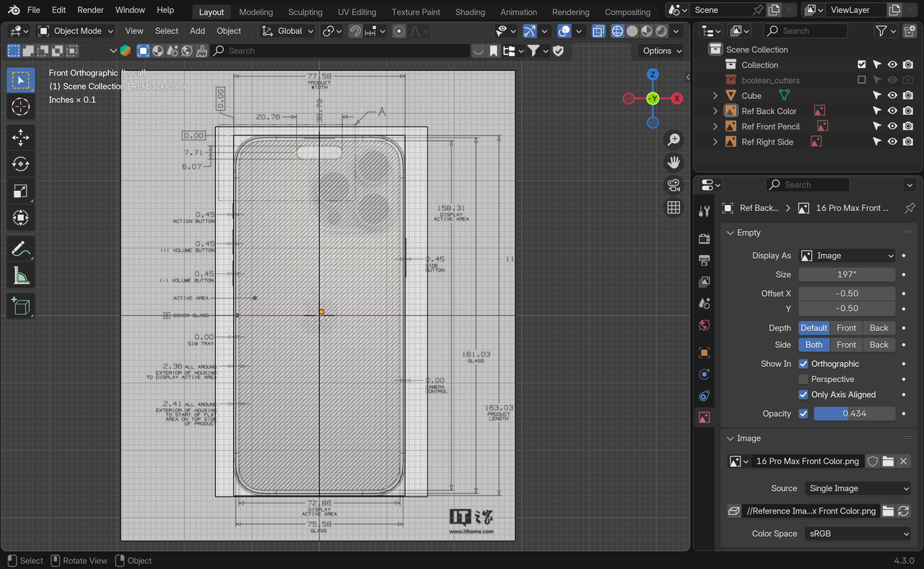Reload the image file

click(903, 511)
